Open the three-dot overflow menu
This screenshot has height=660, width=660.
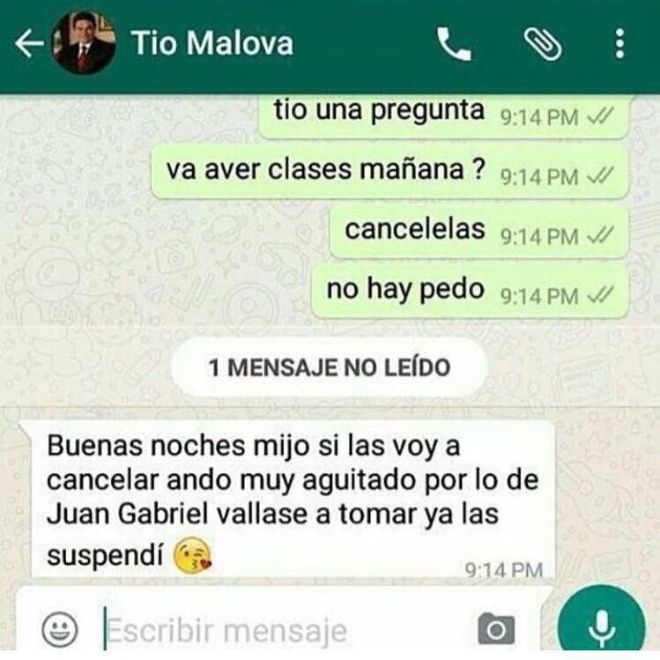pos(620,43)
